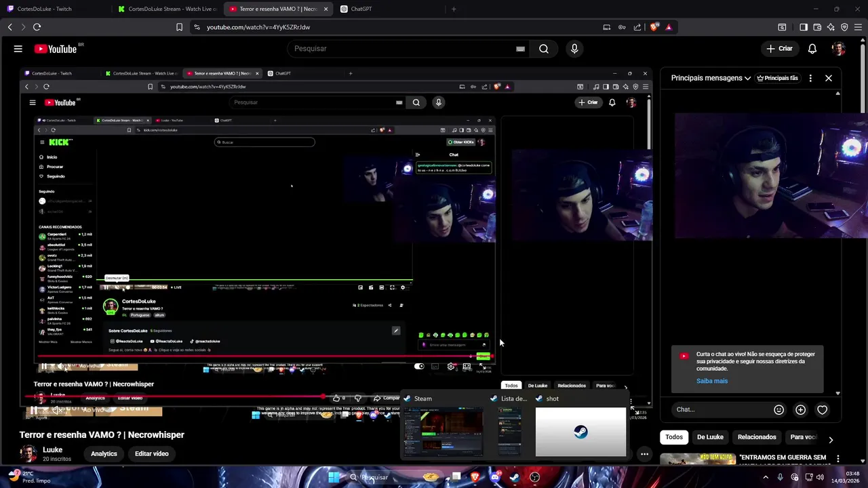Click the Windows Start button

(x=333, y=477)
